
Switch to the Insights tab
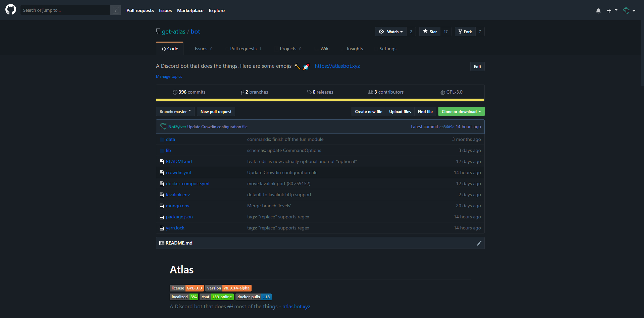click(355, 49)
